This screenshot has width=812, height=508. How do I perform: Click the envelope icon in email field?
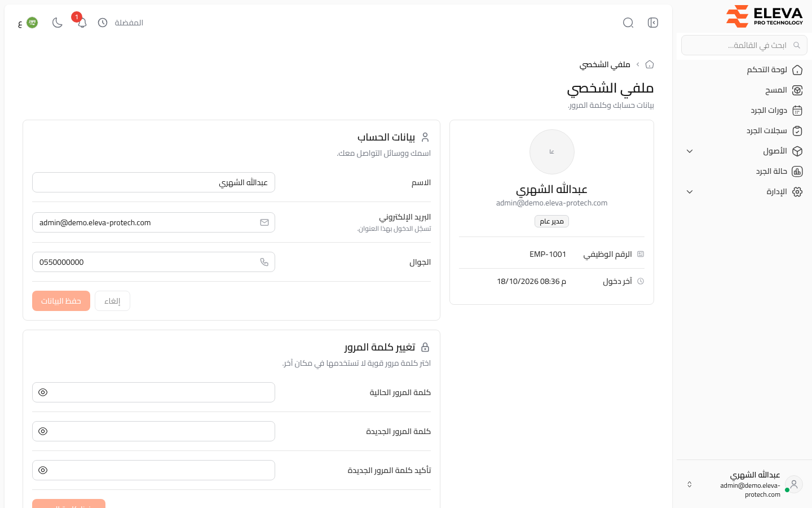[x=264, y=222]
